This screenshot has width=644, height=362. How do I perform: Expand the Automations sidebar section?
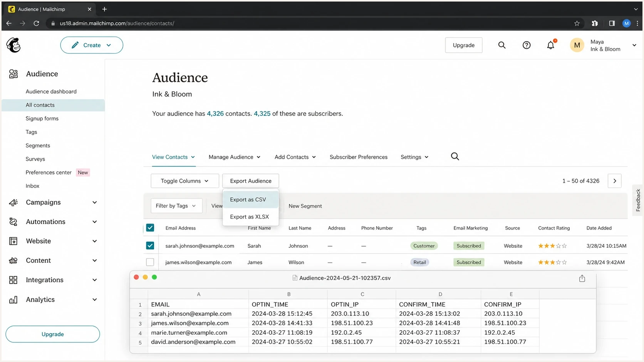(x=94, y=222)
